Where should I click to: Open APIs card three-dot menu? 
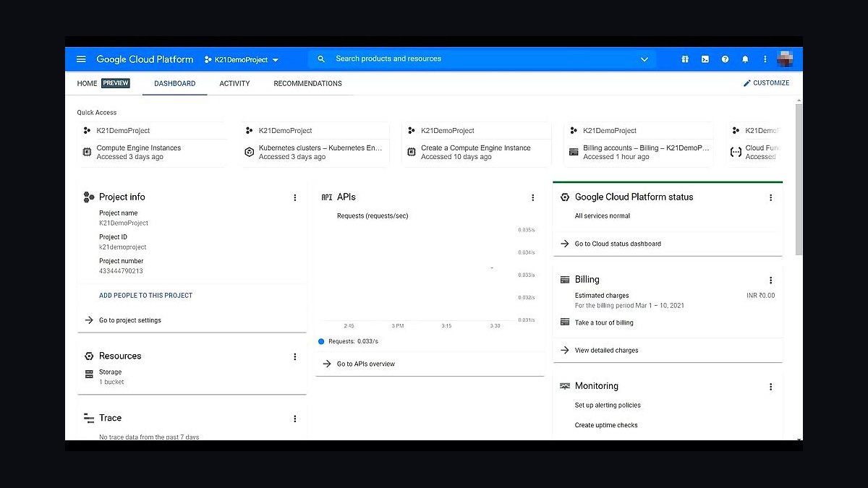click(x=533, y=197)
